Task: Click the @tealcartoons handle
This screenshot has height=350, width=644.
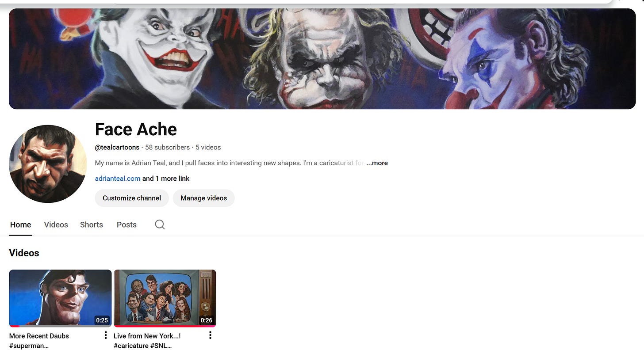Action: pyautogui.click(x=117, y=148)
